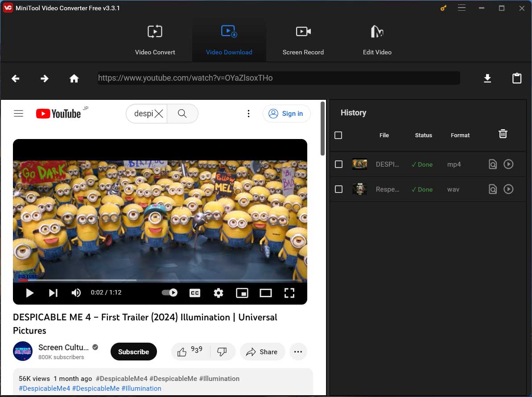
Task: Click the Respe... file thumbnail
Action: tap(359, 189)
